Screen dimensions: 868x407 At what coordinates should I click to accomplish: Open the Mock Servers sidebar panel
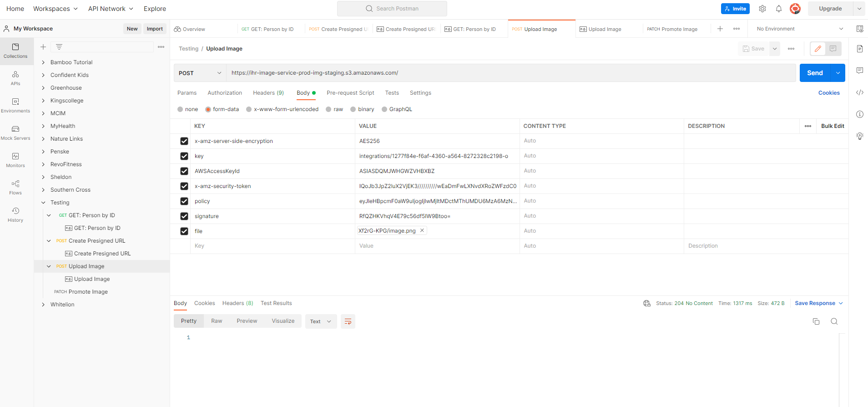pyautogui.click(x=15, y=133)
